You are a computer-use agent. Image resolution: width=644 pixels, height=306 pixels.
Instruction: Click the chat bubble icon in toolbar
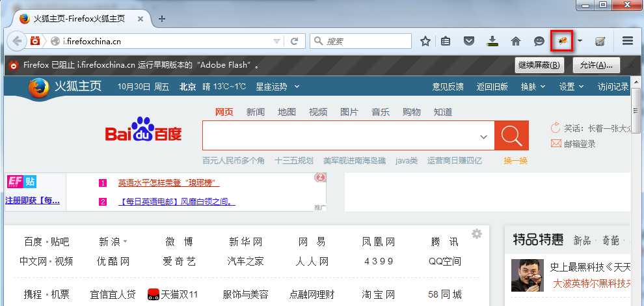pos(539,41)
